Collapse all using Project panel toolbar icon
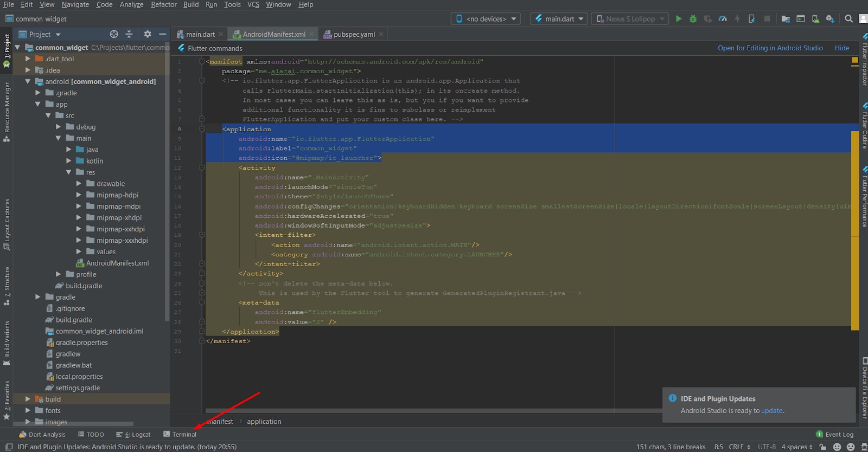Image resolution: width=868 pixels, height=452 pixels. [x=129, y=34]
